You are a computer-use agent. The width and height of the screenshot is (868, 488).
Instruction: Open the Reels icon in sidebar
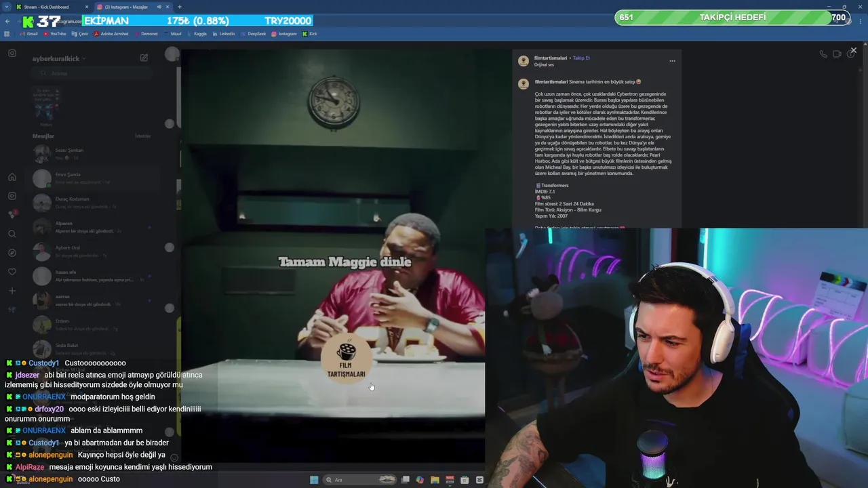point(12,196)
